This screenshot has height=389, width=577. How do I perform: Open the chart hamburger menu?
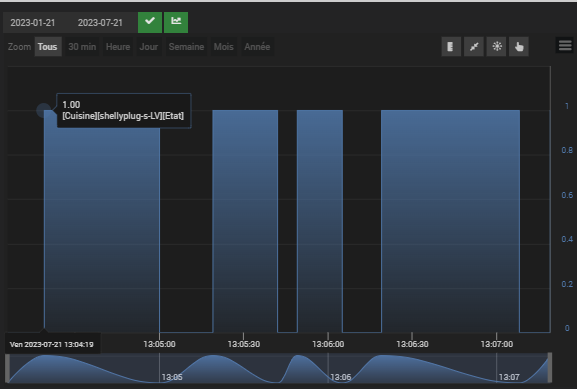[565, 46]
